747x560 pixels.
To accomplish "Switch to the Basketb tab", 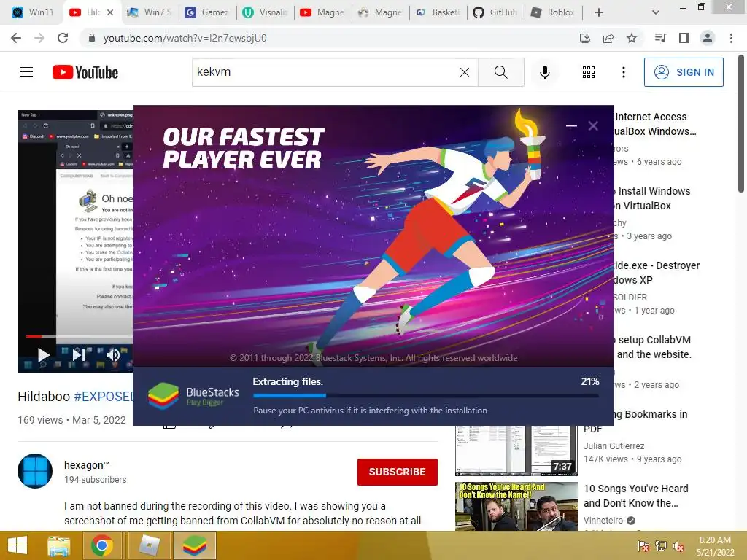I will tap(438, 12).
